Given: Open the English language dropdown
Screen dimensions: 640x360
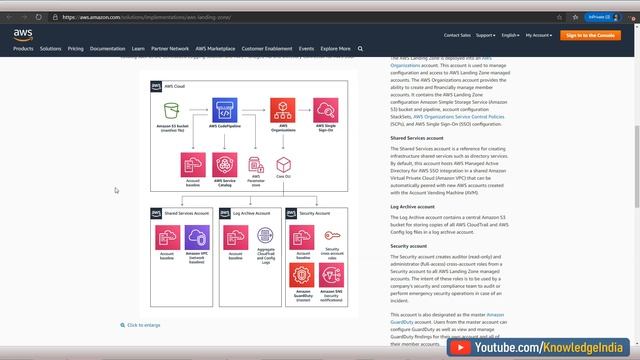Looking at the screenshot, I should click(510, 36).
